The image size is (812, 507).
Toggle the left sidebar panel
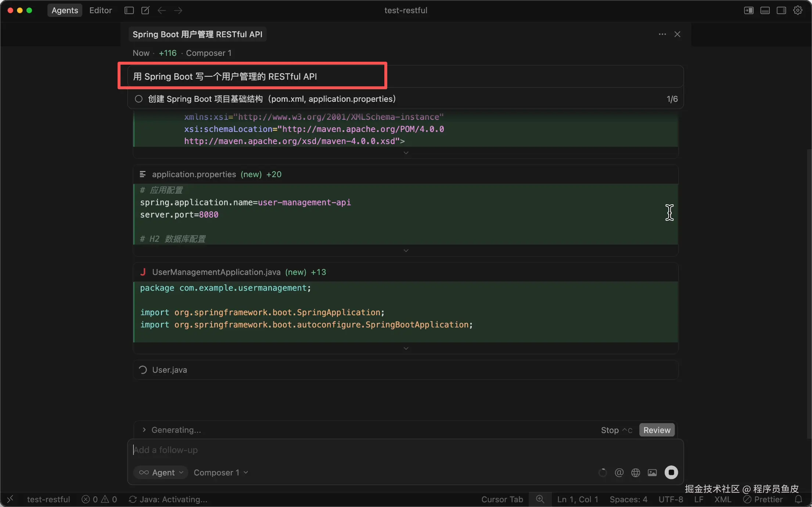point(129,10)
